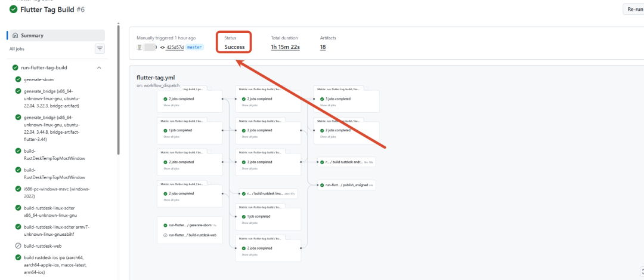Click the flutter-tag.yml workflow file heading
The width and height of the screenshot is (644, 280).
(x=156, y=77)
